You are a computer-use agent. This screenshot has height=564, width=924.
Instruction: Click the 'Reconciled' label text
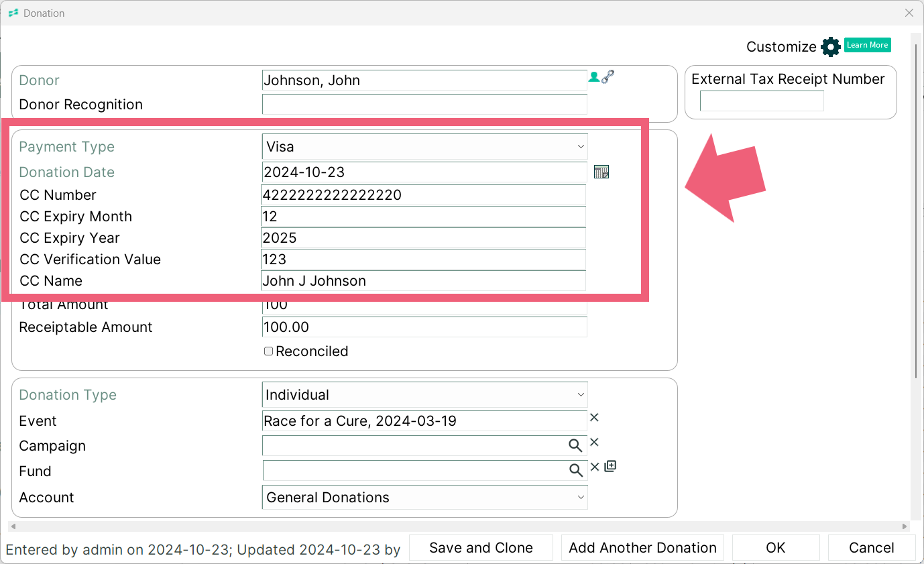312,351
